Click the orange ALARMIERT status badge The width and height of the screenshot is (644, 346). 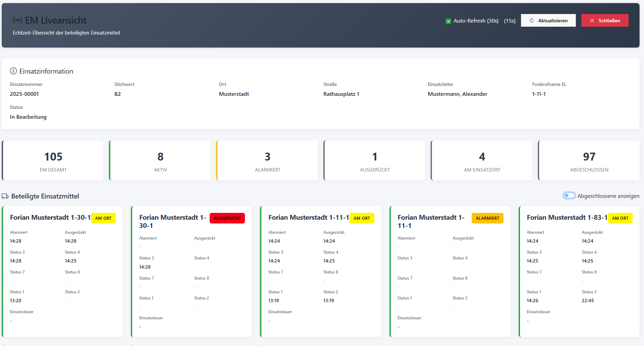pyautogui.click(x=487, y=218)
